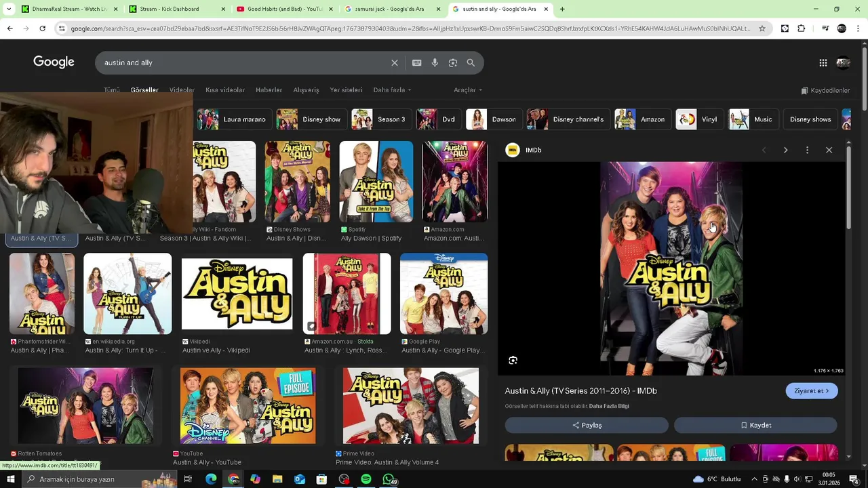Viewport: 868px width, 488px height.
Task: Show the next image in the preview panel
Action: 785,150
